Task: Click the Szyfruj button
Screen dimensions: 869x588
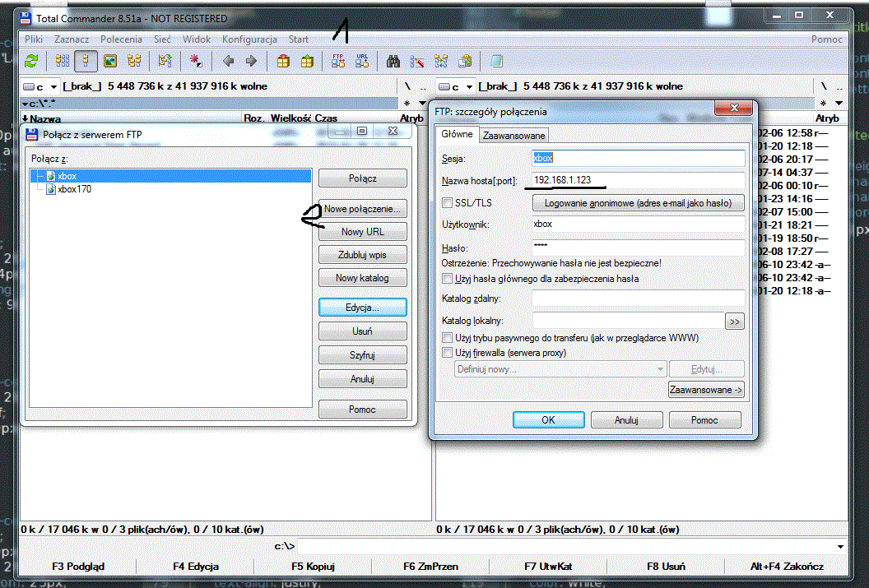Action: click(362, 355)
